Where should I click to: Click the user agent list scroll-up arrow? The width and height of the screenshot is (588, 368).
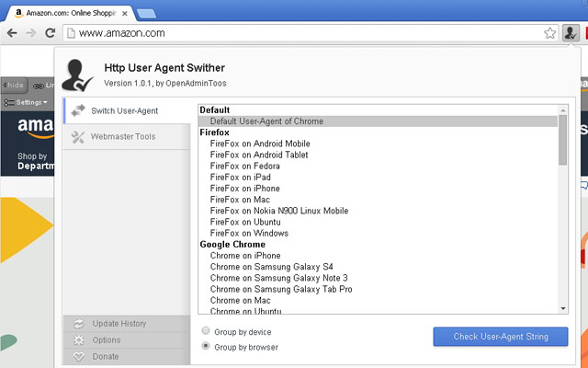(562, 110)
